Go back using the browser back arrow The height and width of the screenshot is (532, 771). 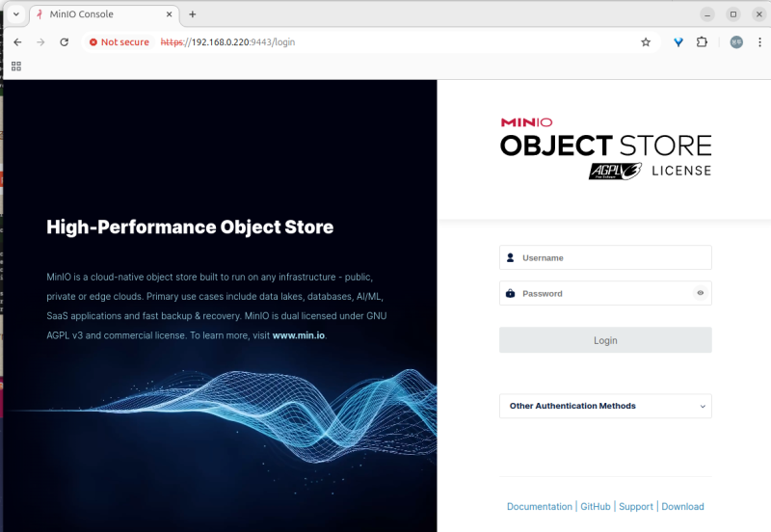coord(17,42)
